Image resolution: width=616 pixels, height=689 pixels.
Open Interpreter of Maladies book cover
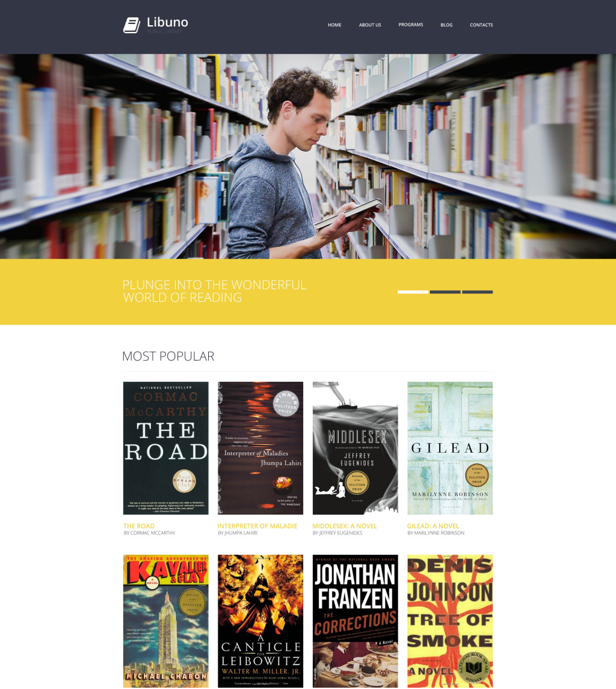coord(260,448)
